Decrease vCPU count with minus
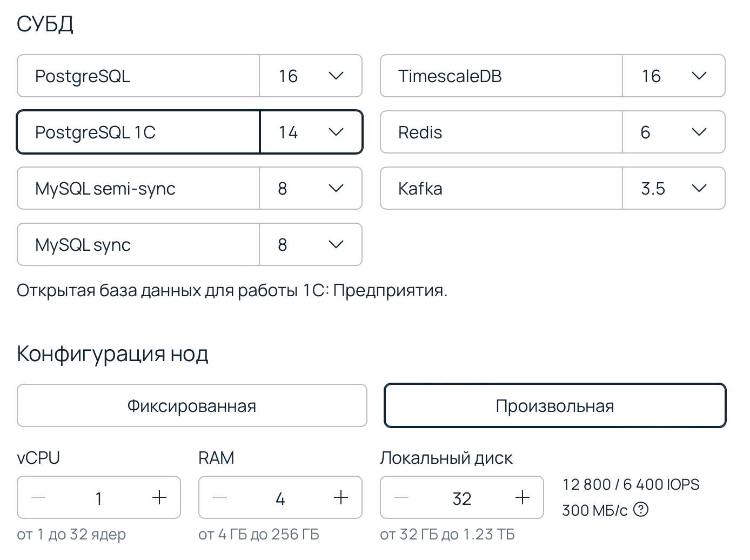Viewport: 750px width, 560px height. click(38, 497)
